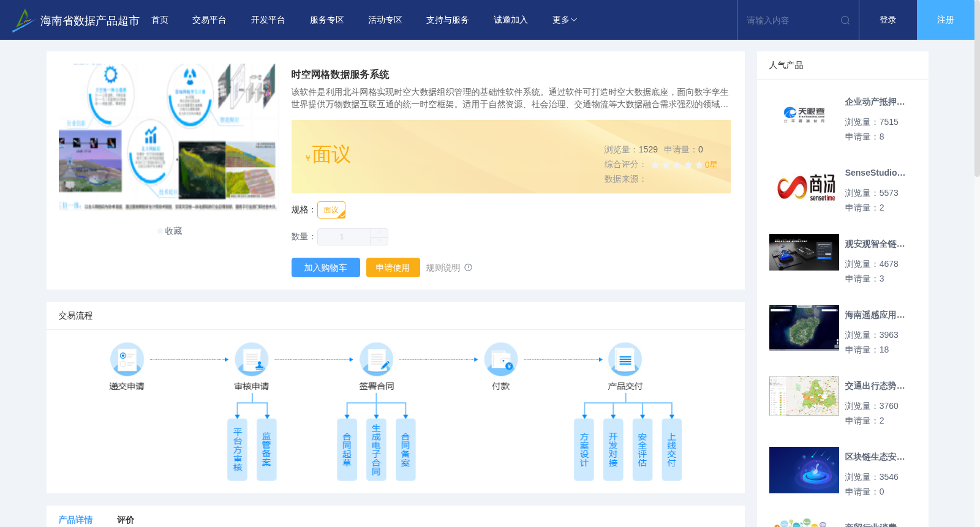Click the 审核申请 step icon
This screenshot has width=980, height=527.
click(x=252, y=359)
